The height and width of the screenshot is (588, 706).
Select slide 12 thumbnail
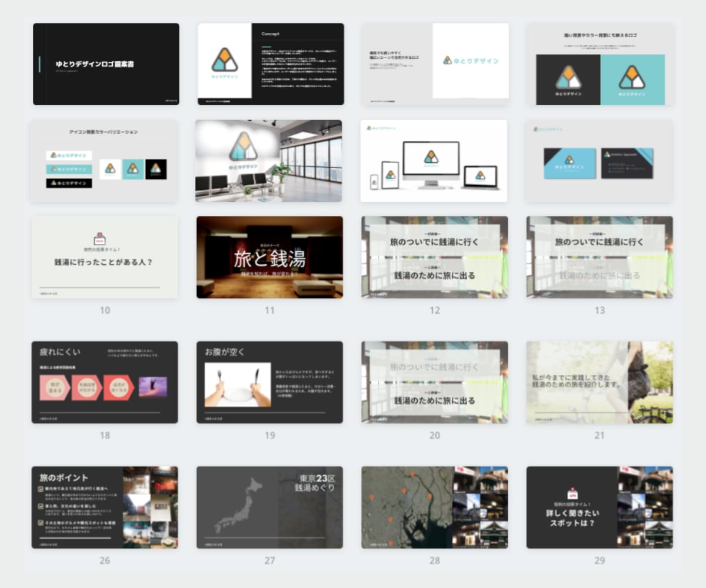point(435,257)
